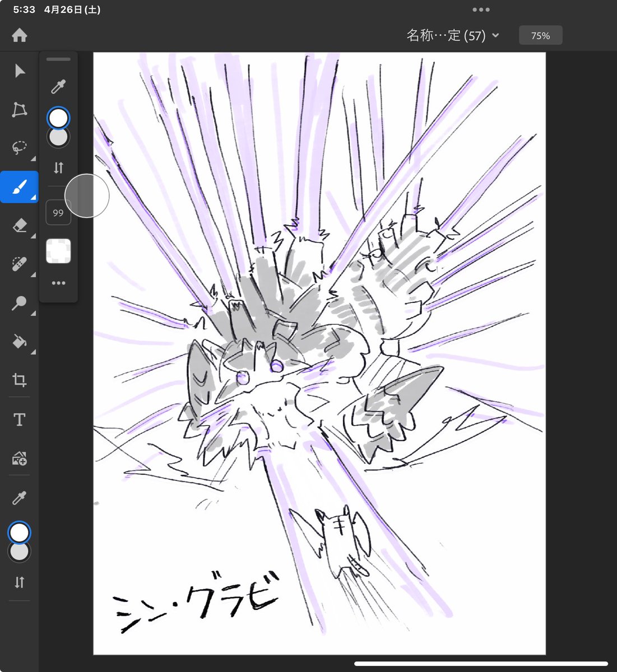This screenshot has width=617, height=672.
Task: Open the brush preview thumbnail
Action: [58, 251]
